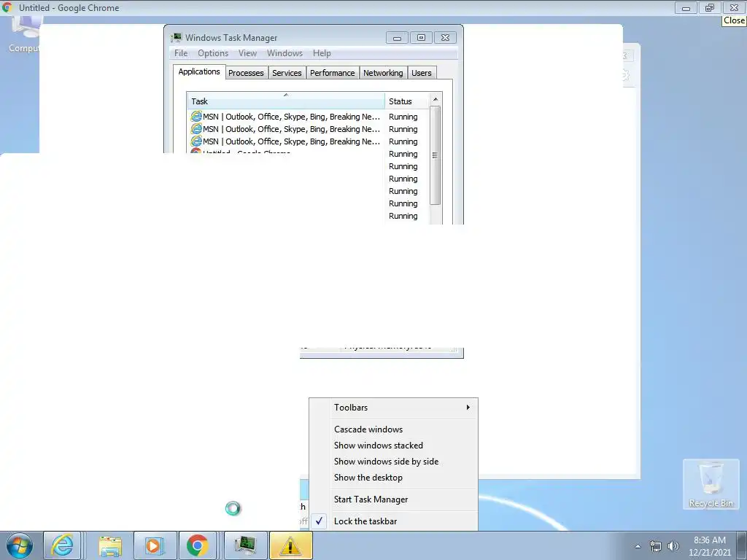
Task: Click the task list scrollbar thumb
Action: 435,155
